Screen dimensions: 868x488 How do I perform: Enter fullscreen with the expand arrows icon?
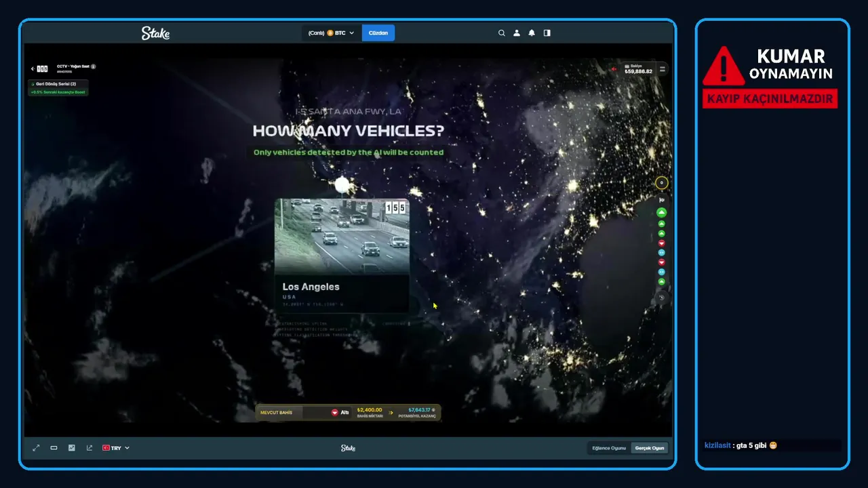point(36,448)
